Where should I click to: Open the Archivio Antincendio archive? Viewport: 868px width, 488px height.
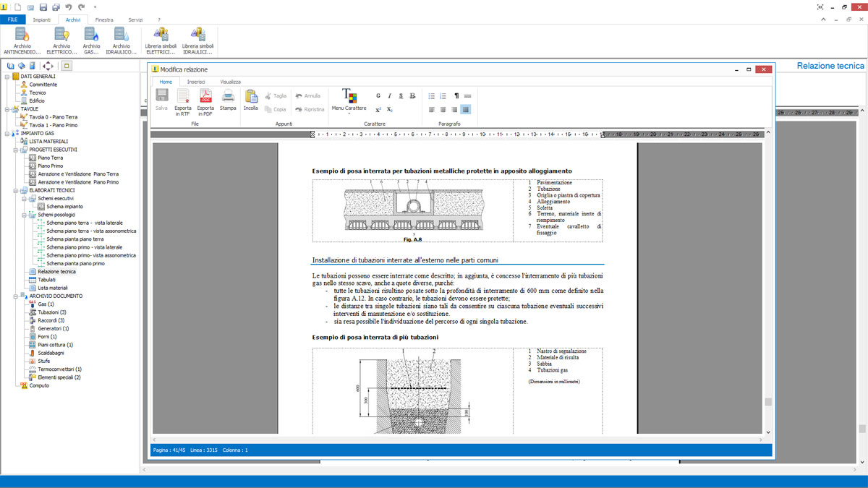pyautogui.click(x=21, y=40)
